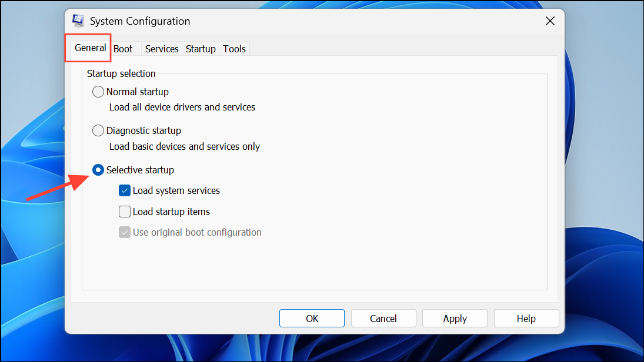Screen dimensions: 644x362
Task: Select the Selective startup radio button
Action: coord(98,170)
